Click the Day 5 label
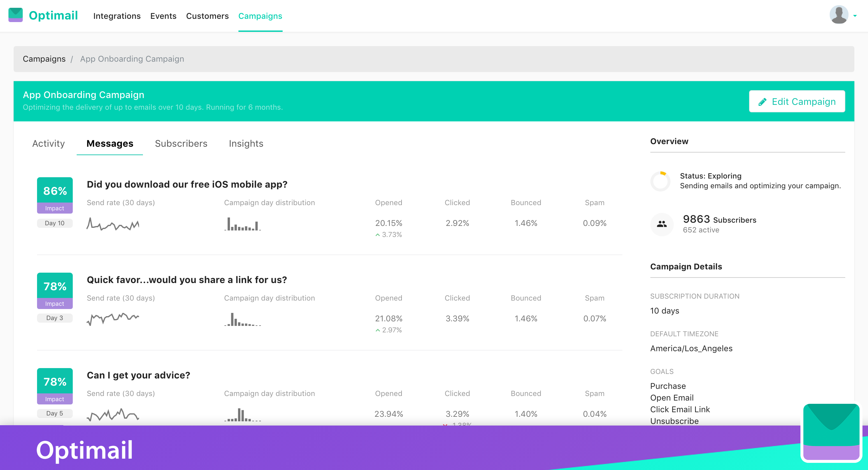 pyautogui.click(x=55, y=413)
